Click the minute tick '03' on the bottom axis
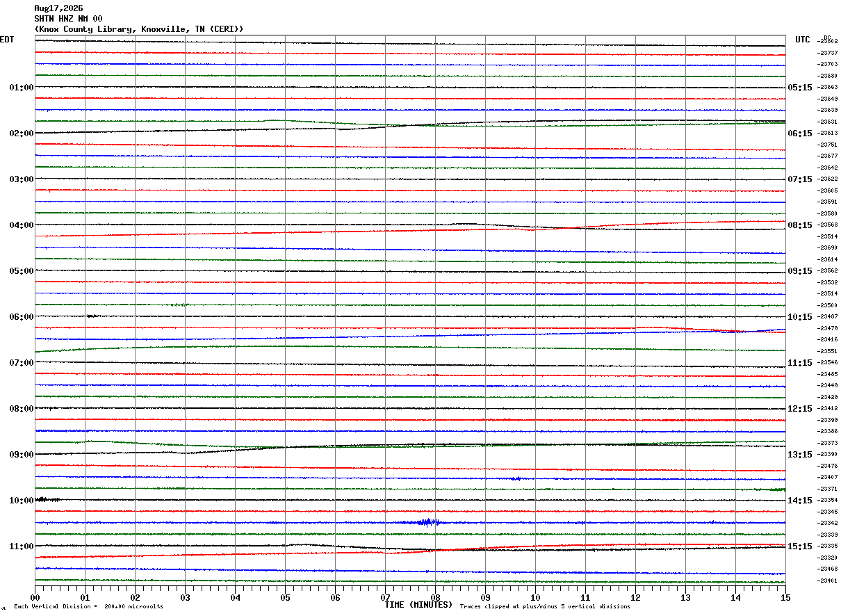The image size is (841, 616). click(185, 597)
